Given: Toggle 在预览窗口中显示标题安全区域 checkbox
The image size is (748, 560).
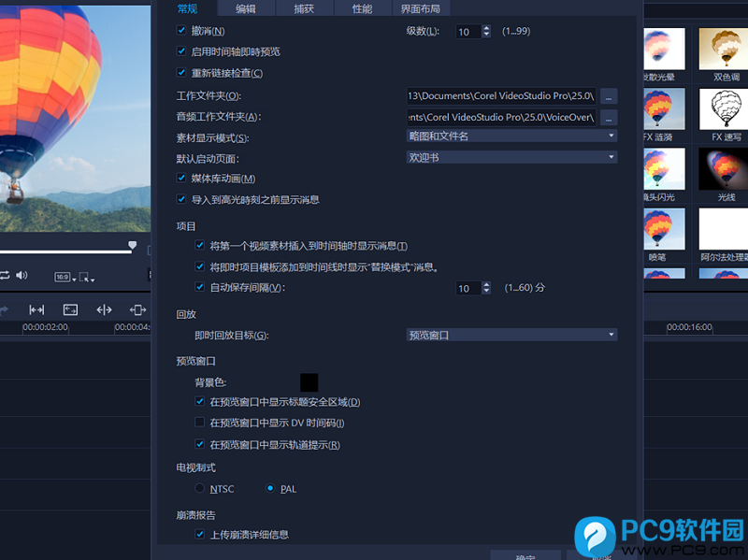Looking at the screenshot, I should pyautogui.click(x=200, y=401).
